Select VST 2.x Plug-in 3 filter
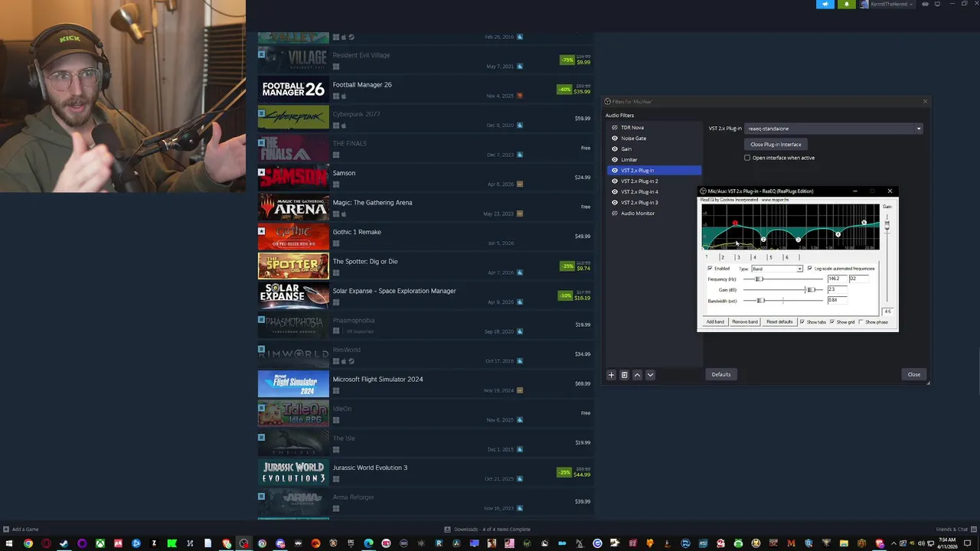 point(655,203)
